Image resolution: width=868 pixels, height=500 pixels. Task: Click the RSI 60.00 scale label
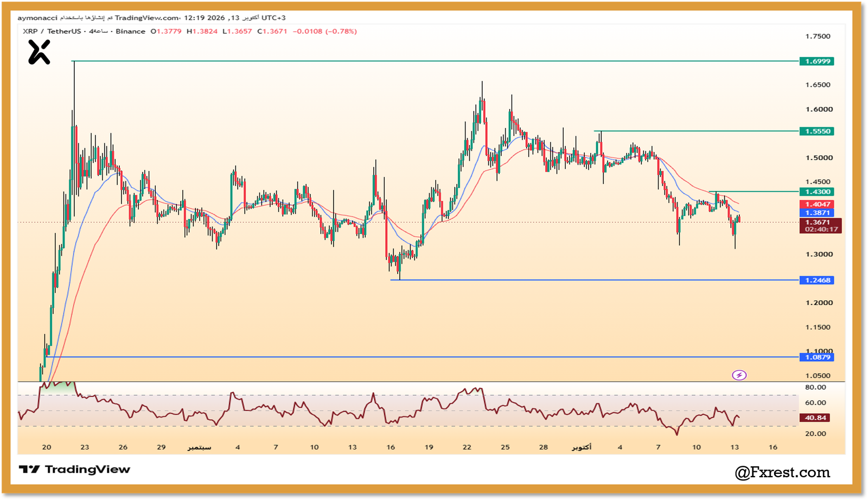point(815,403)
